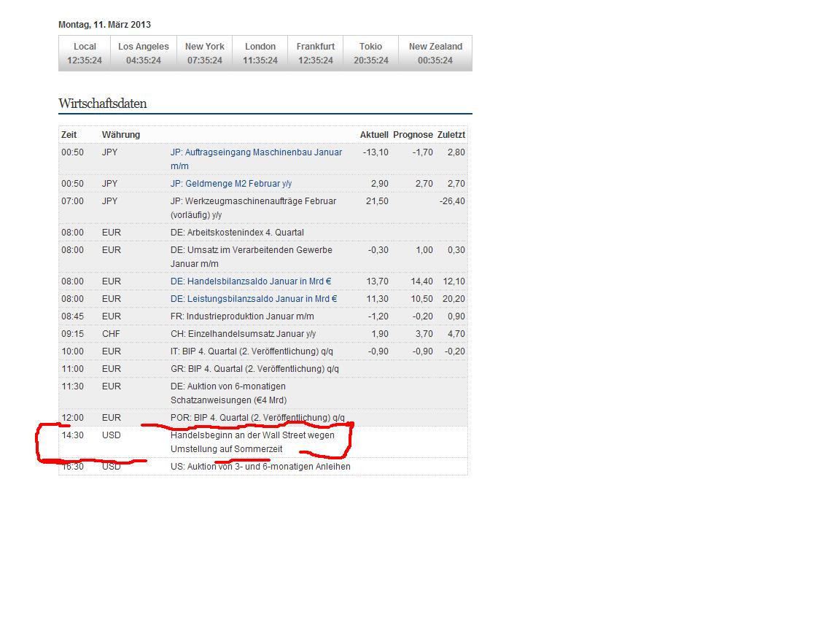Viewport: 840px width, 630px height.
Task: Select FR: Industrieproduktion Januar m/m text
Action: pos(242,316)
